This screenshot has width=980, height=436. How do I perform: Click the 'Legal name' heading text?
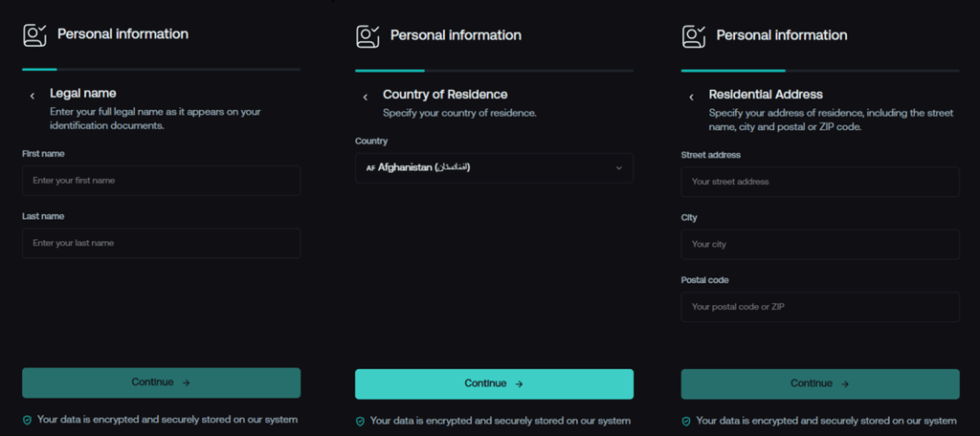83,94
